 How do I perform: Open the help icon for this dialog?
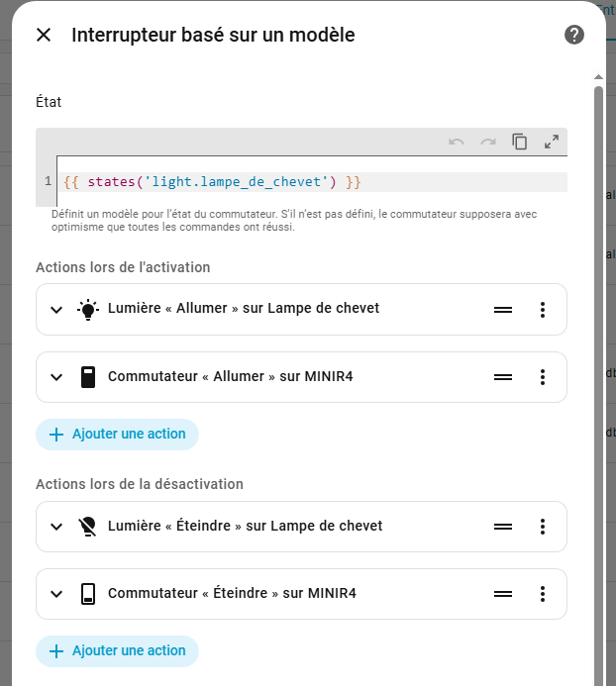tap(574, 36)
